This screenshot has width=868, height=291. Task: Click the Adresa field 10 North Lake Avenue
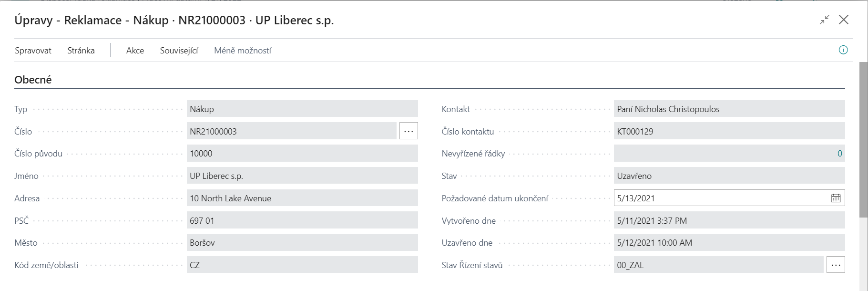[x=302, y=198]
